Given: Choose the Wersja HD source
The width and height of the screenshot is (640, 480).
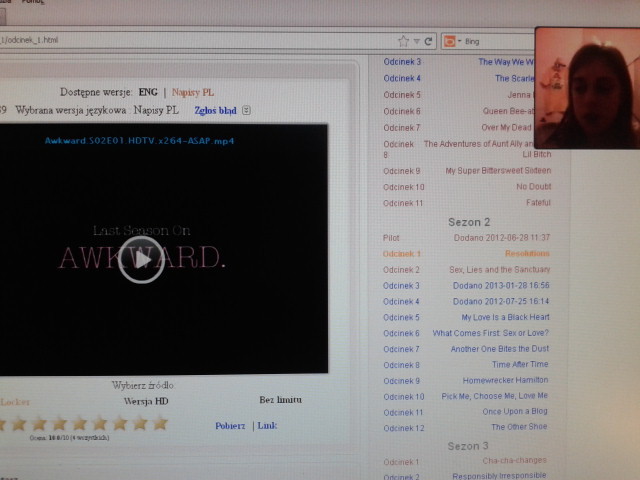Looking at the screenshot, I should coord(146,401).
